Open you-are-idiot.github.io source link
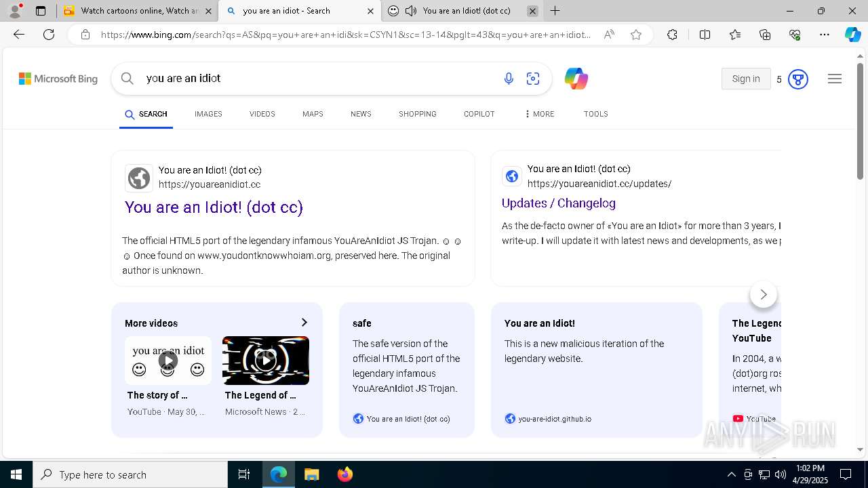 (555, 419)
